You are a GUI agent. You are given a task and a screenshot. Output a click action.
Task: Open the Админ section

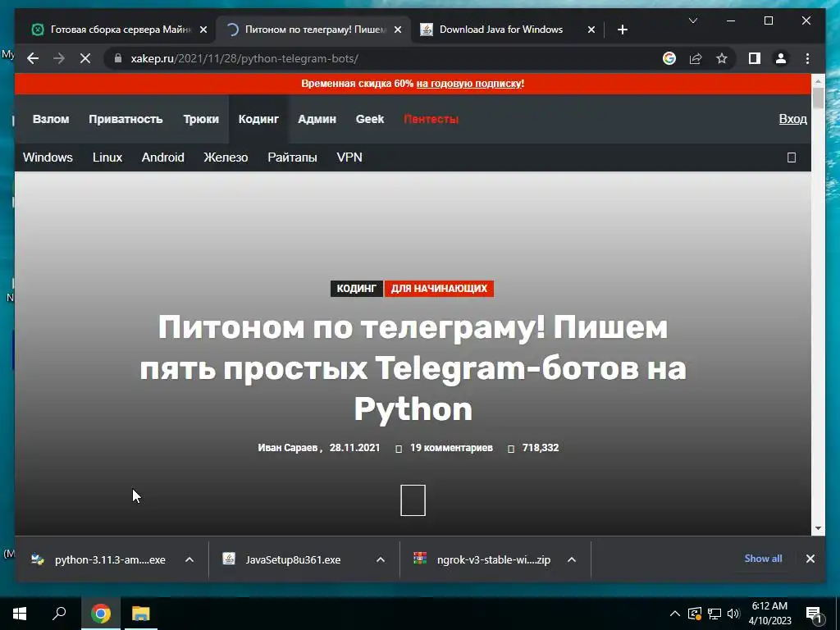click(x=317, y=119)
